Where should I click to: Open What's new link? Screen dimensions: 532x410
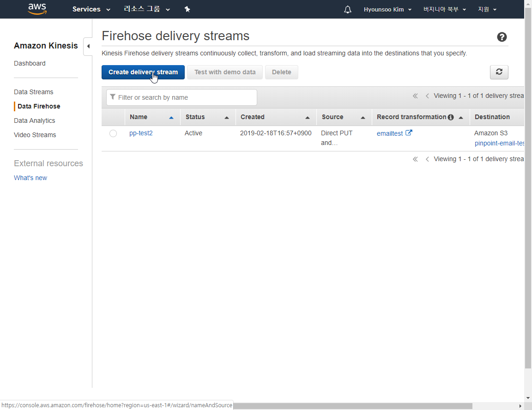[x=30, y=178]
